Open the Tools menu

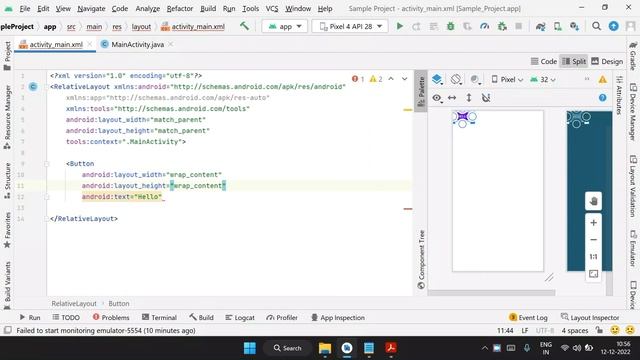[250, 9]
